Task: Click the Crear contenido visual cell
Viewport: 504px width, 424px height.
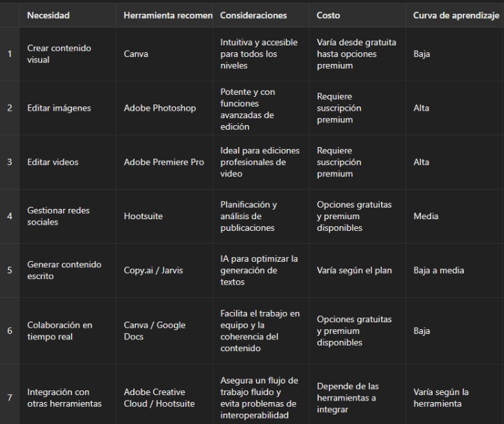Action: [x=59, y=54]
